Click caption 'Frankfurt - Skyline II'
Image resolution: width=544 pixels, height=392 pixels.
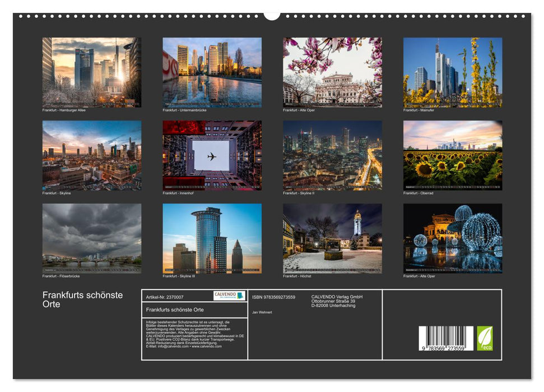pos(299,193)
